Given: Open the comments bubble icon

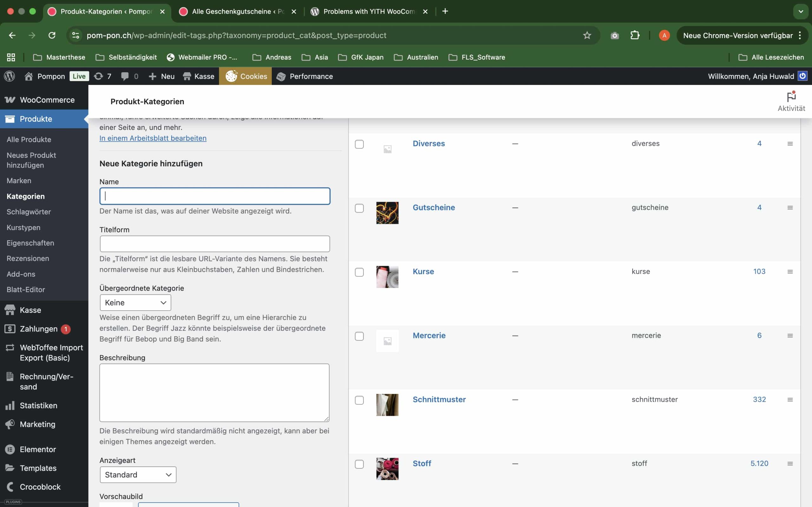Looking at the screenshot, I should (125, 76).
